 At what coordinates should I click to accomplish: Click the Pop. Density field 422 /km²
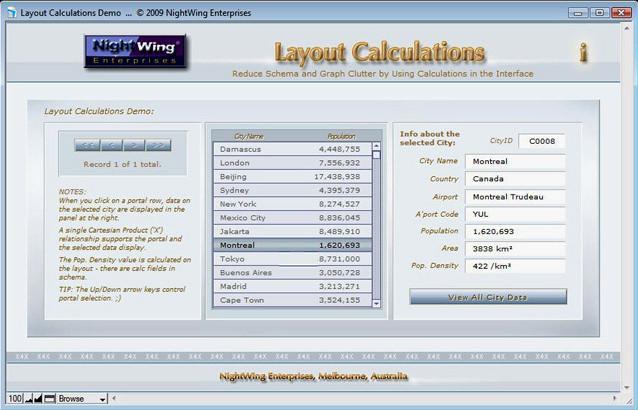point(515,266)
